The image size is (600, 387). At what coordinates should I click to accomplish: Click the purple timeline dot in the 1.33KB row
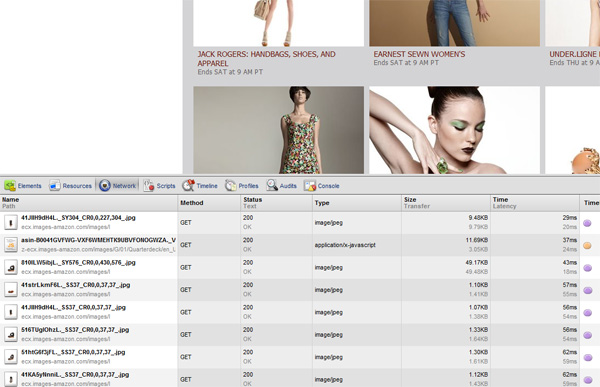[587, 335]
